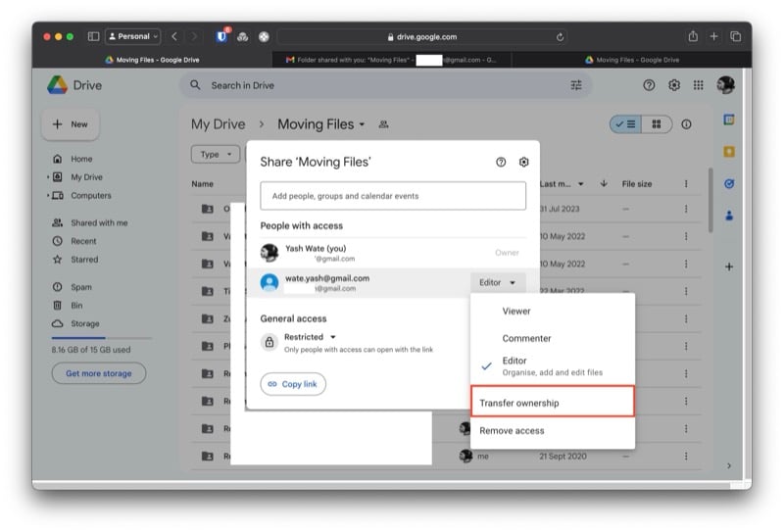Open search filter options icon in Drive
The image size is (784, 532).
tap(576, 85)
